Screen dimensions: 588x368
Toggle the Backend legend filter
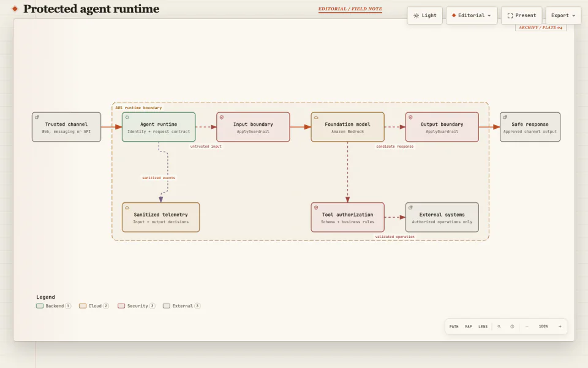(53, 306)
